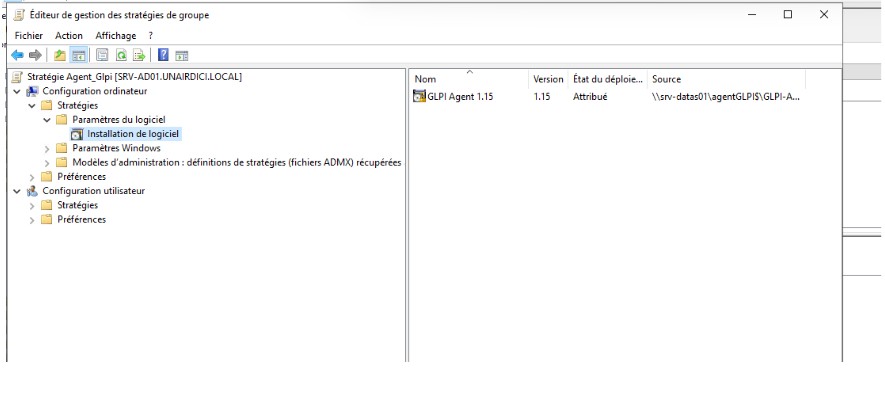This screenshot has height=401, width=885.
Task: Click the 1.15 version cell
Action: point(542,97)
